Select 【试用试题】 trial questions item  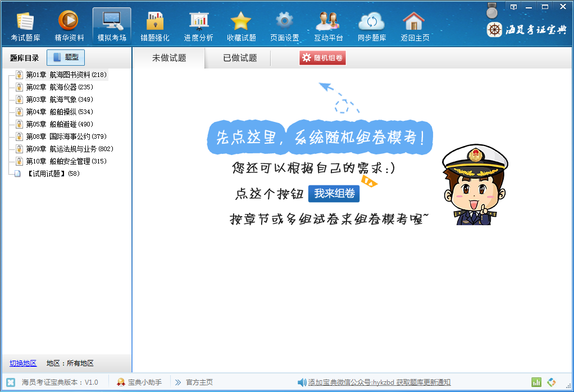point(47,174)
